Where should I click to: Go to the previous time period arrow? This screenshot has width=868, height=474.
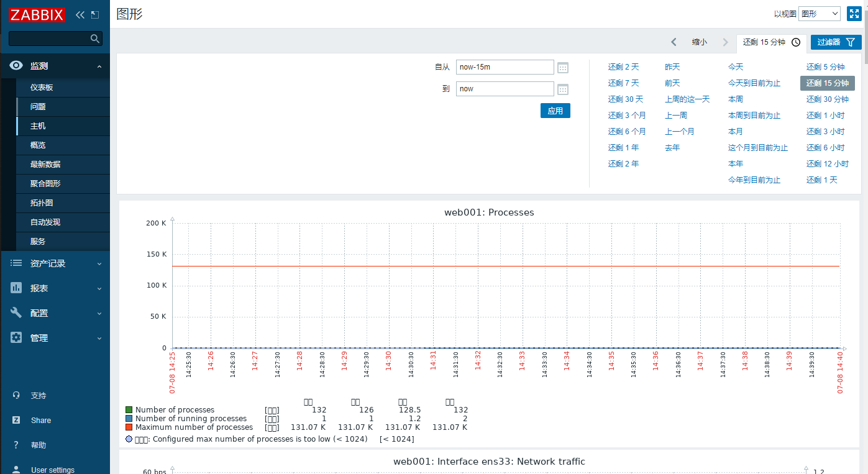(x=674, y=42)
